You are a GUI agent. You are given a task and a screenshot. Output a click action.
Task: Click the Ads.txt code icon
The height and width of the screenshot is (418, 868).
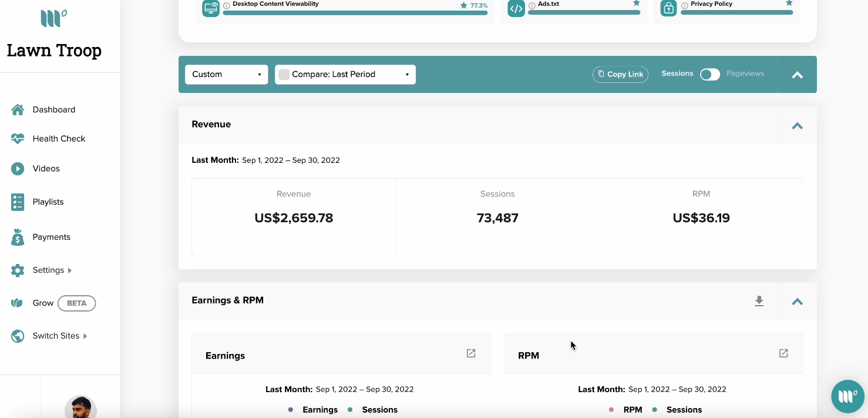click(516, 8)
